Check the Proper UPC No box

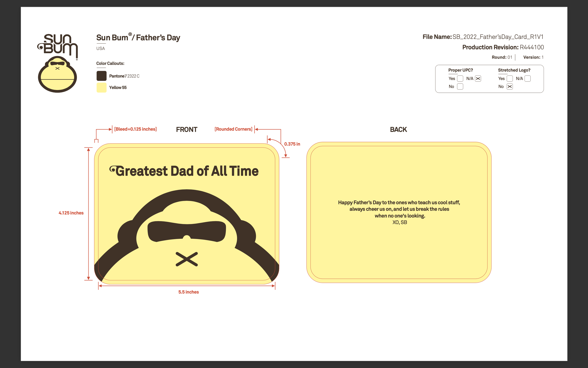coord(460,87)
